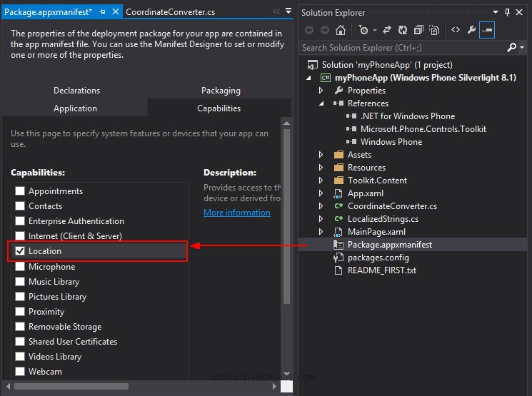This screenshot has width=532, height=396.
Task: Open the Pending Changes Filter dropdown arrow
Action: [374, 30]
